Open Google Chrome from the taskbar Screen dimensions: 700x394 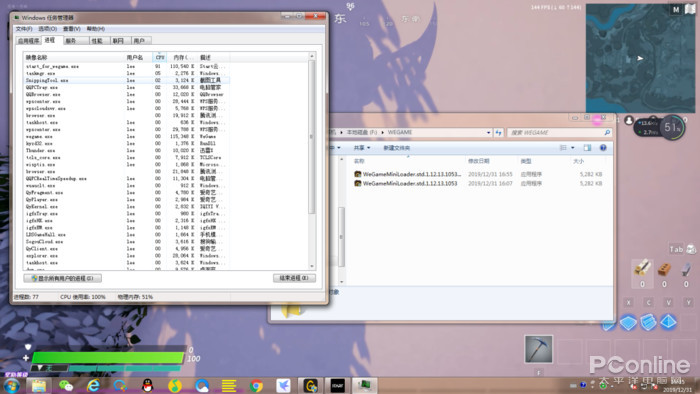click(256, 386)
